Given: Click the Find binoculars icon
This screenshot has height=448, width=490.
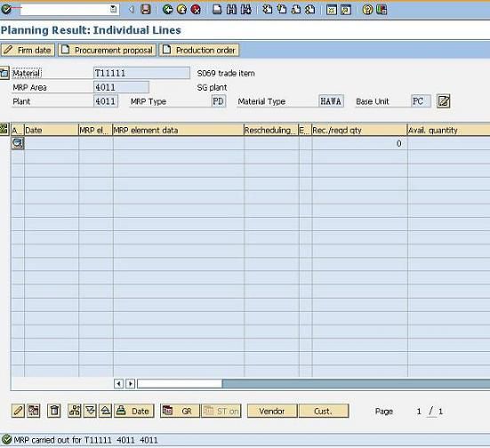Looking at the screenshot, I should coord(231,10).
